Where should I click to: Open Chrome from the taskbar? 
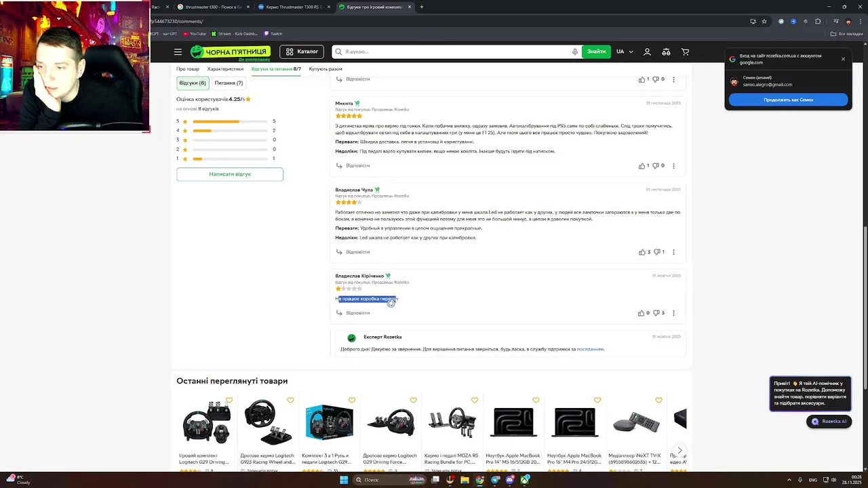pos(479,480)
